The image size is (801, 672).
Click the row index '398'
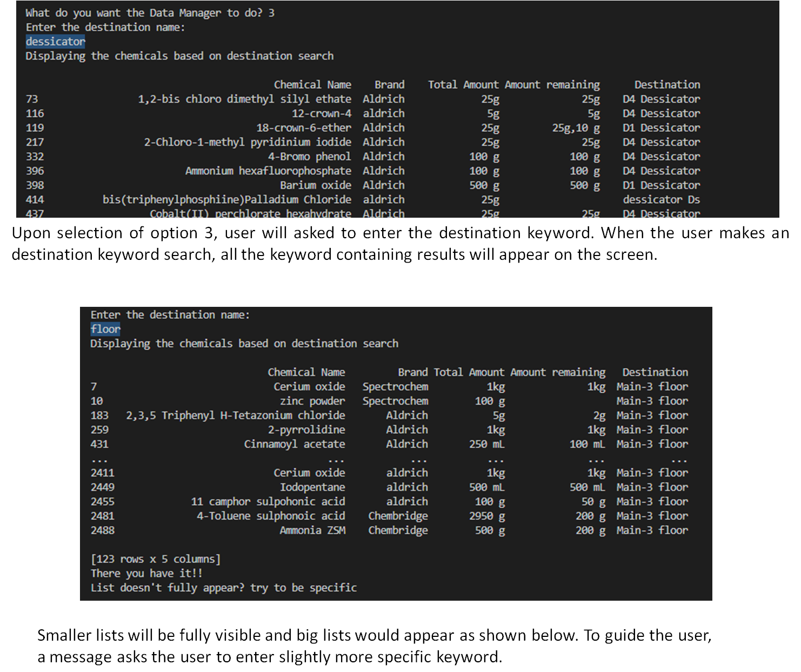[35, 185]
